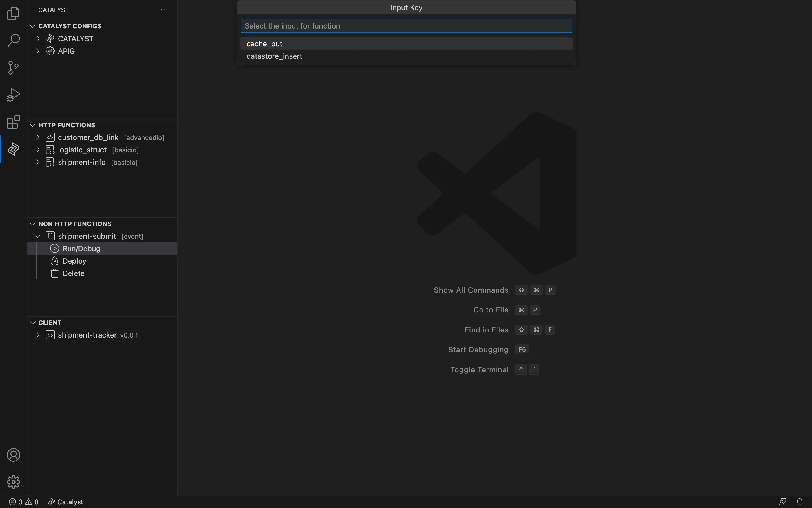
Task: Open the Run and Debug view
Action: 14,95
